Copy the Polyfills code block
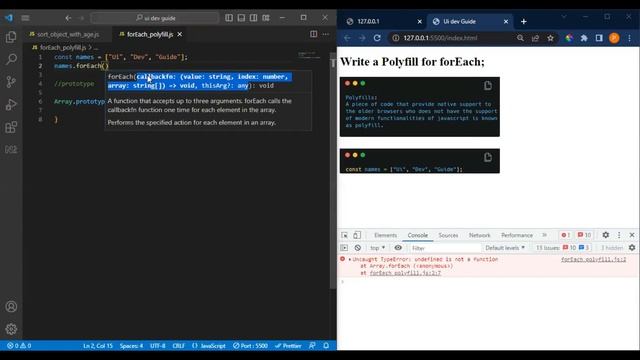This screenshot has height=360, width=640. click(x=488, y=86)
